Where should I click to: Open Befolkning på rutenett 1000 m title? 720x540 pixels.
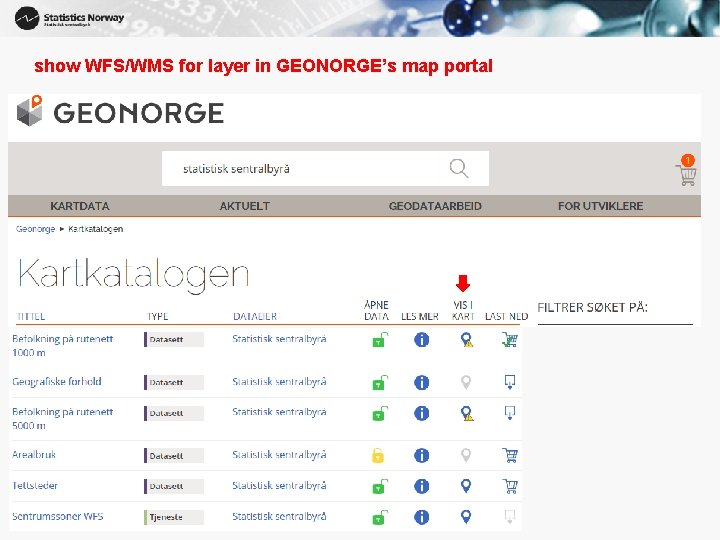click(62, 345)
